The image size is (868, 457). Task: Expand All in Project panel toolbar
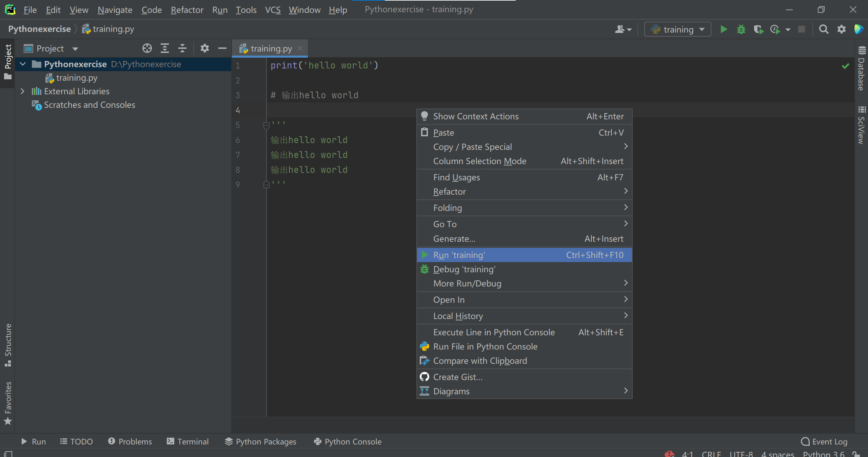(165, 48)
